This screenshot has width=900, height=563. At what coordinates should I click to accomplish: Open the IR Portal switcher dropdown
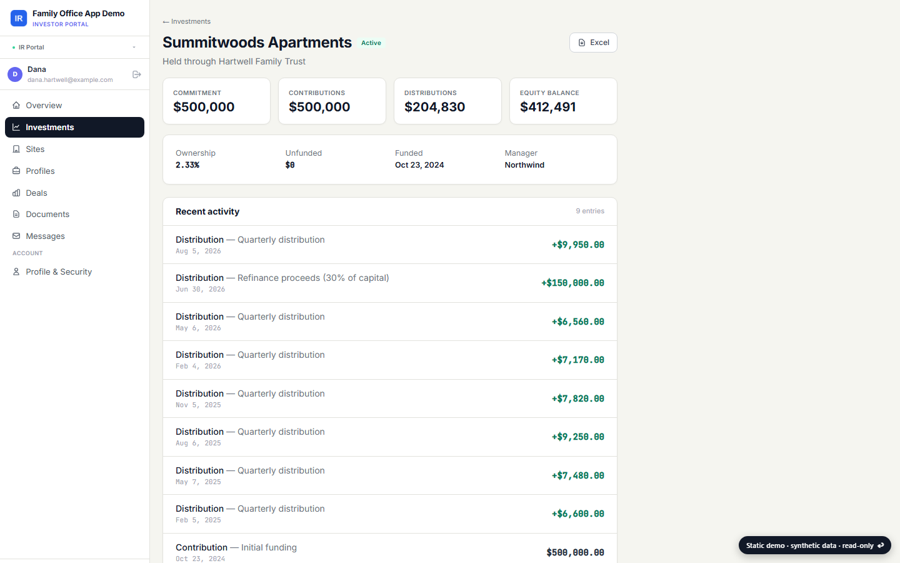click(x=75, y=47)
